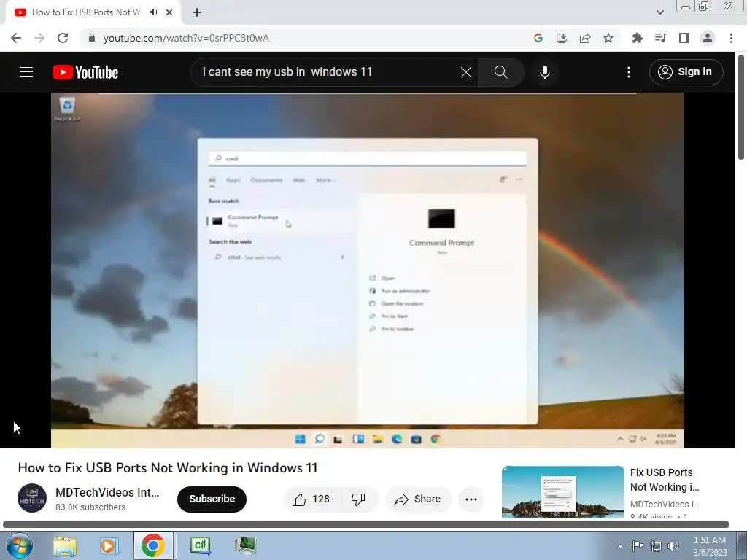Open the C# app on taskbar
This screenshot has width=747, height=560.
coord(200,545)
